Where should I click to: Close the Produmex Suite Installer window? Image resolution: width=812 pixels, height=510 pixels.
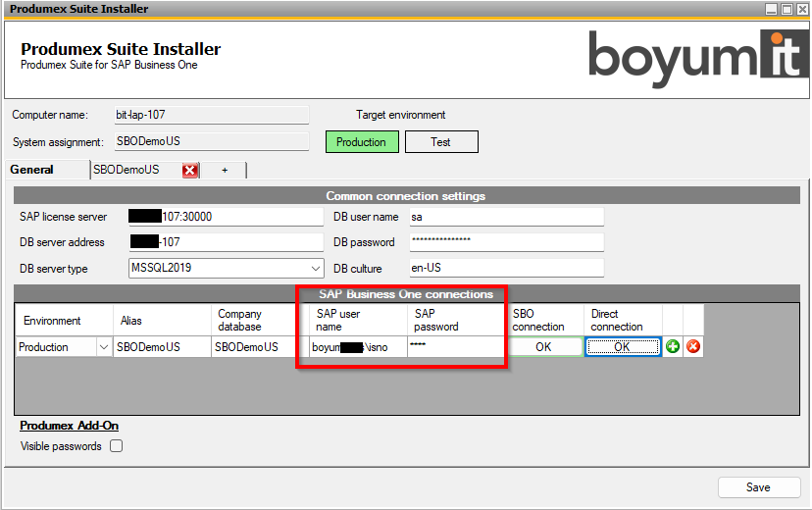pyautogui.click(x=801, y=9)
